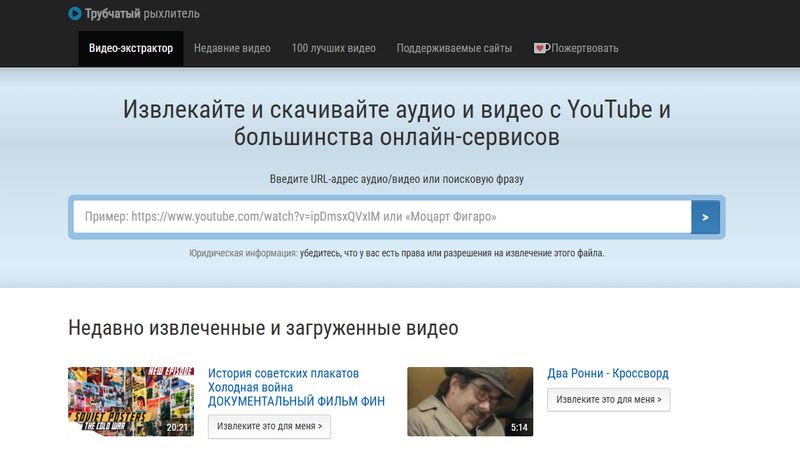Go to 100 лучших видео
This screenshot has height=461, width=800.
pos(334,48)
